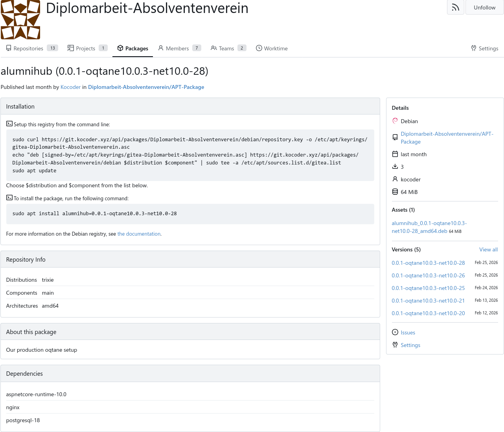Open the APT-Package repository link in header

(x=146, y=87)
